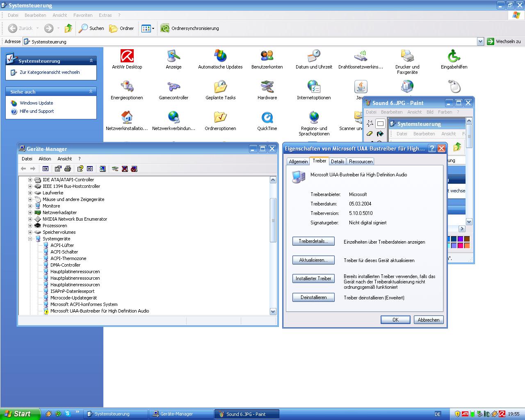Screen dimensions: 525x420
Task: Select the free-form selection tool in Paint
Action: [370, 123]
